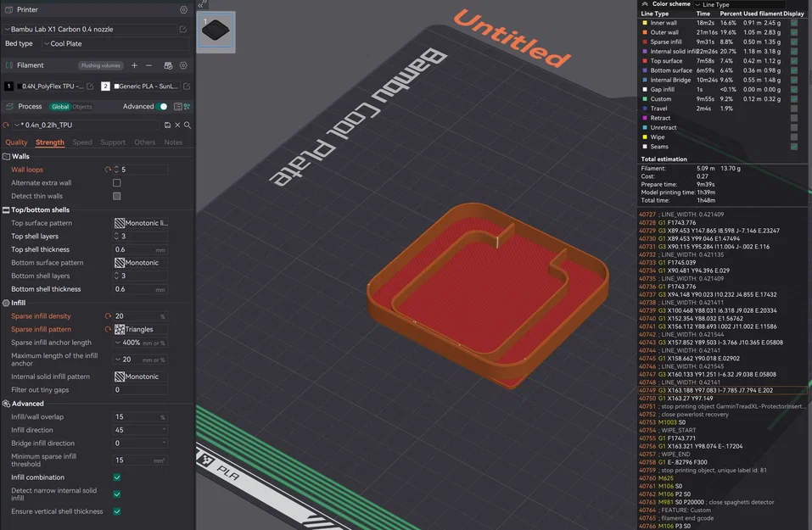
Task: Show Travel lines in display
Action: (x=794, y=109)
